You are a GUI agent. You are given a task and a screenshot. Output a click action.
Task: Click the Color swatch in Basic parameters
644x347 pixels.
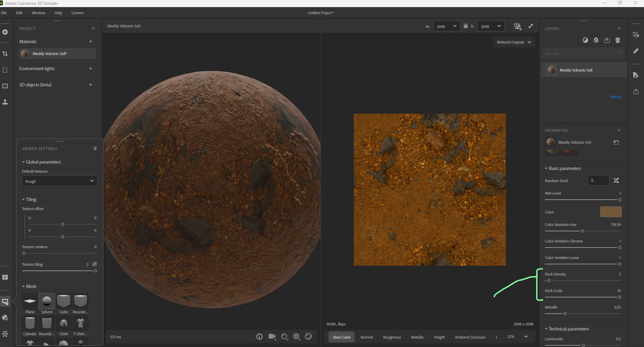pos(611,212)
